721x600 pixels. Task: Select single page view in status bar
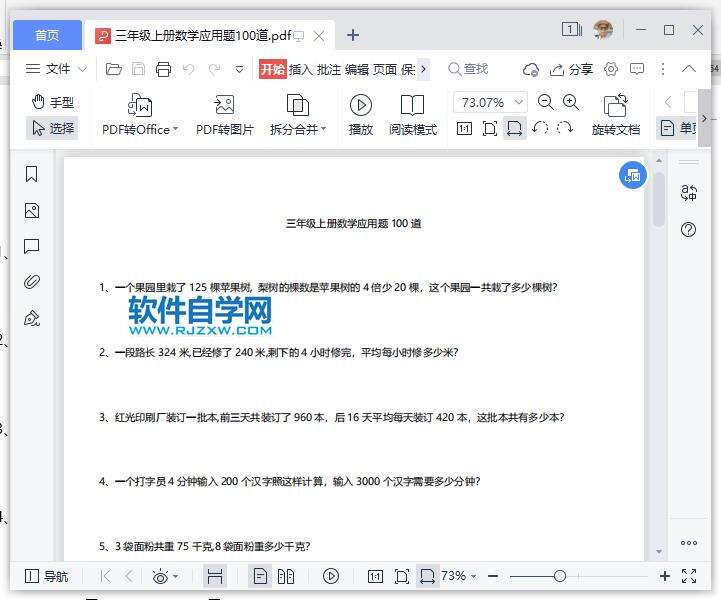(x=260, y=576)
